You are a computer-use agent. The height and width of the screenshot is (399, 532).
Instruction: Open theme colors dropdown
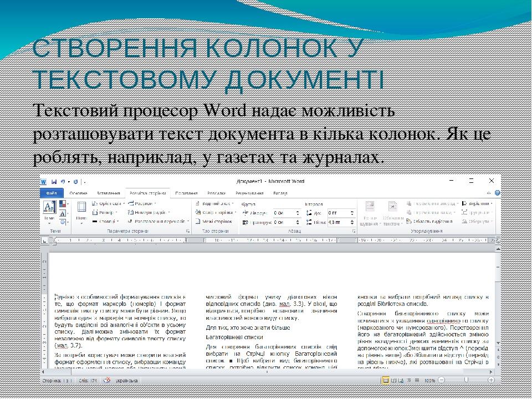[x=63, y=204]
